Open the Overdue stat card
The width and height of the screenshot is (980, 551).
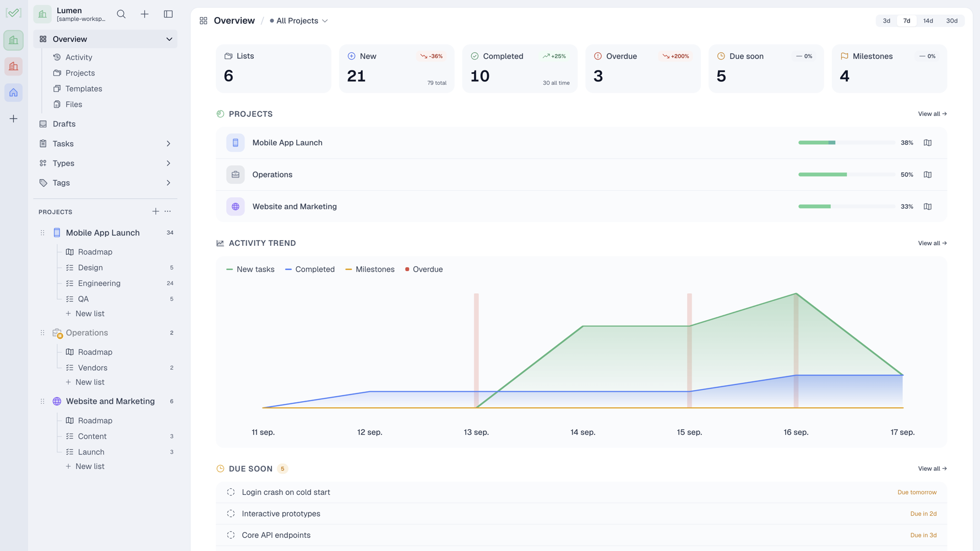(x=643, y=68)
